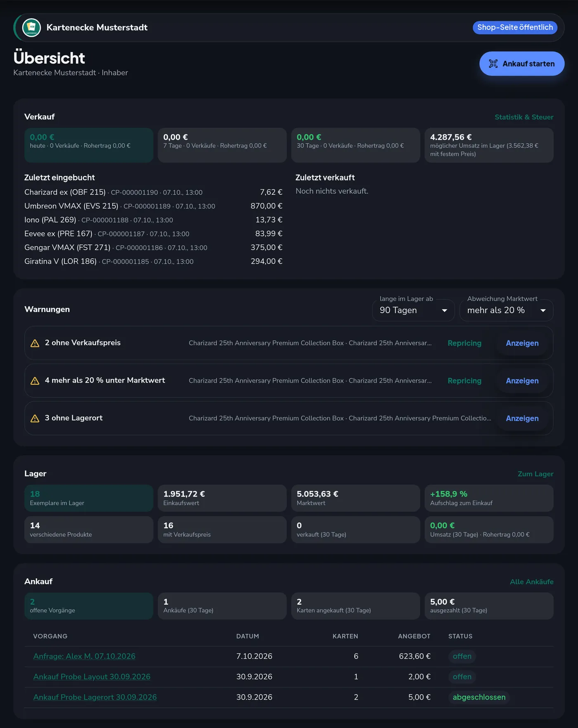578x728 pixels.
Task: Open the Statistik & Steuer link
Action: [x=524, y=117]
